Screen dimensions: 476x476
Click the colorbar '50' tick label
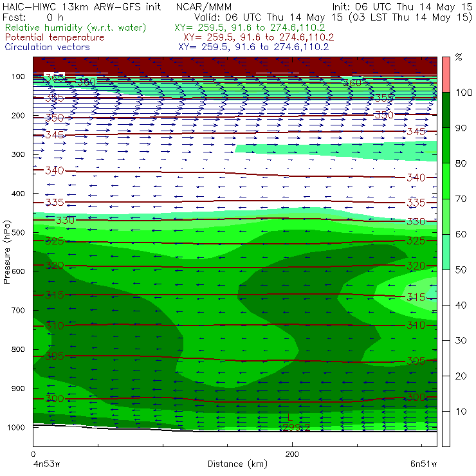(x=461, y=270)
